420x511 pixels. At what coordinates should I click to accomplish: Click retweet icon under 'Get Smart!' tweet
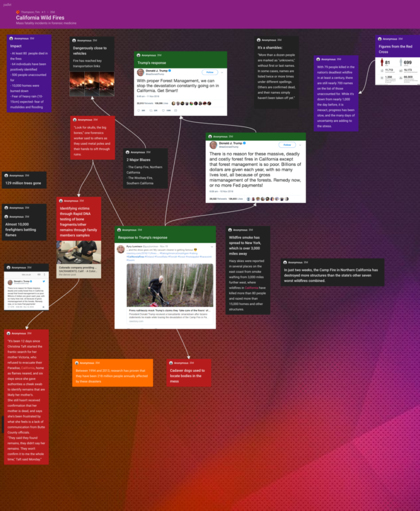tap(151, 110)
